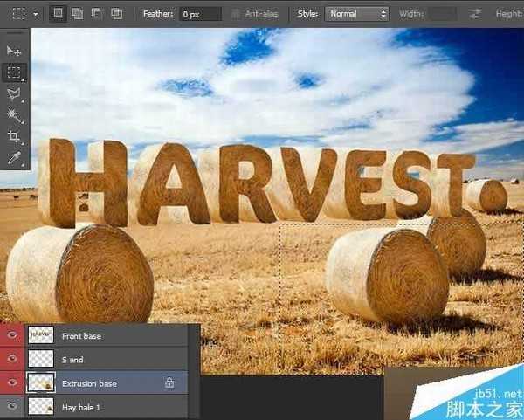Choose Add to selection mode
This screenshot has width=524, height=420.
point(77,14)
